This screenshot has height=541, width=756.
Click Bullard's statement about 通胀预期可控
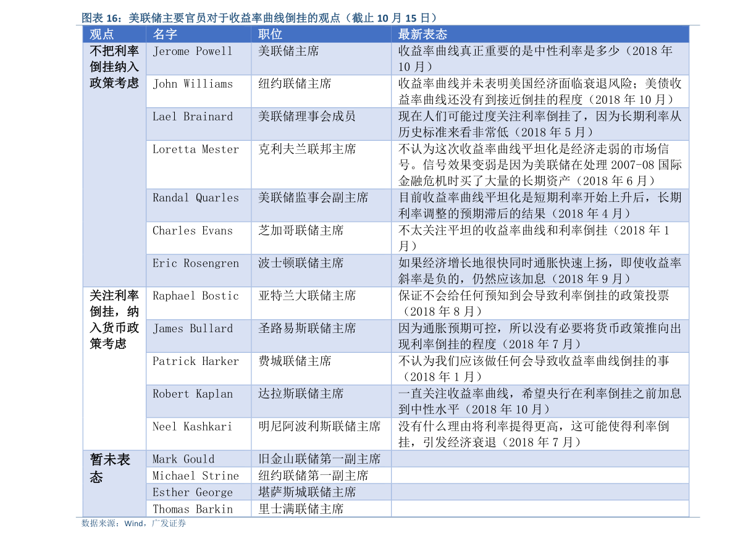tap(540, 337)
